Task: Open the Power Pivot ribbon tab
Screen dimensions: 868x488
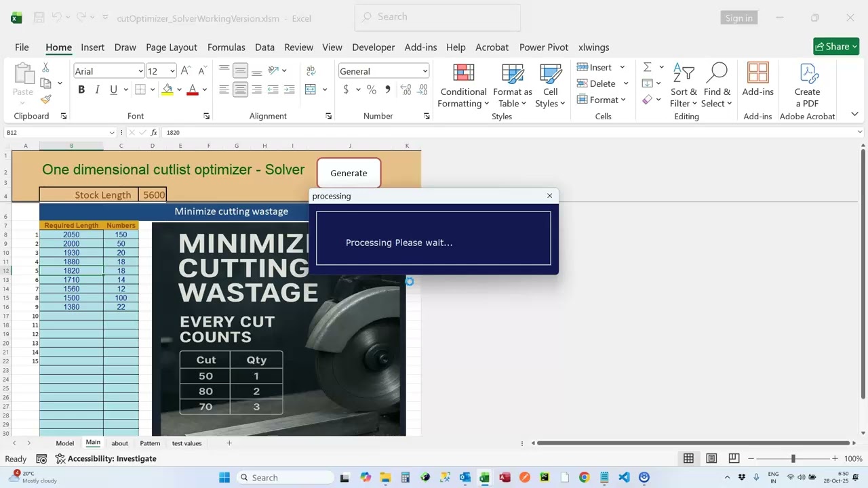Action: (x=544, y=47)
